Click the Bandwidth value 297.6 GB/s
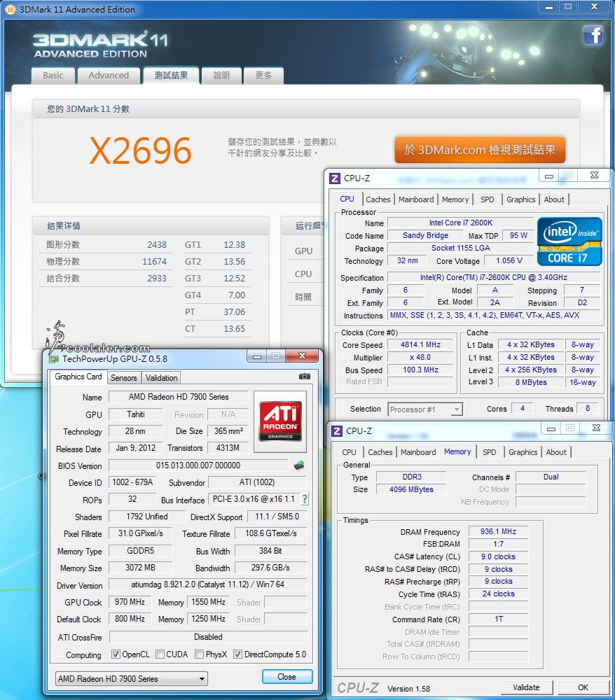The width and height of the screenshot is (615, 700). click(270, 568)
